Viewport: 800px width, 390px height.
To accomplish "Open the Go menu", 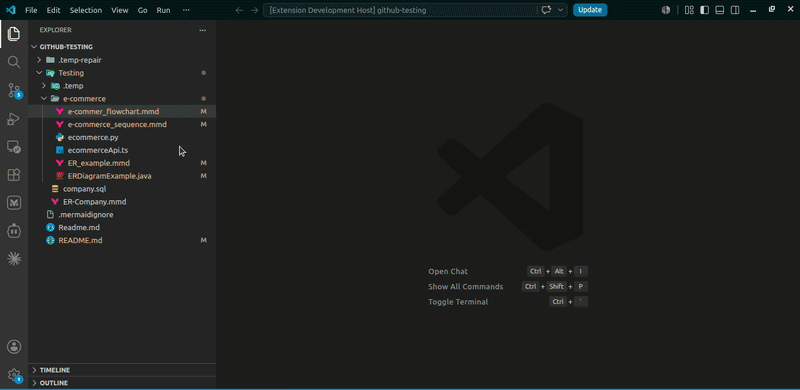I will pos(143,10).
